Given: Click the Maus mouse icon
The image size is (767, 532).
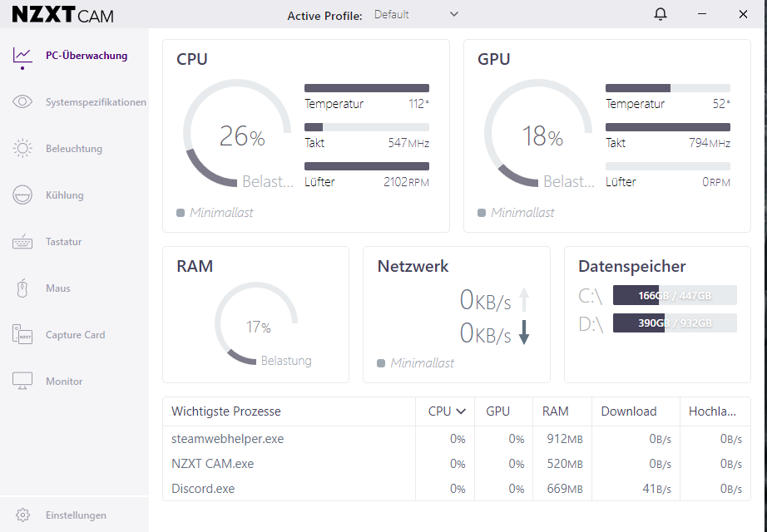Looking at the screenshot, I should tap(22, 288).
